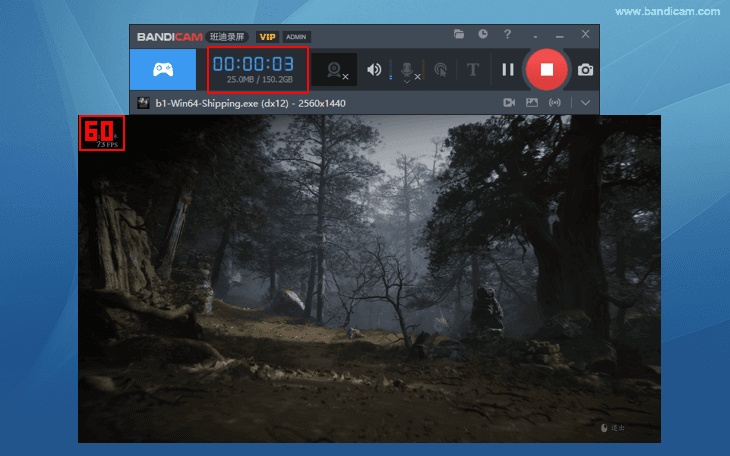Screen dimensions: 730x456
Task: Open the output folder icon
Action: [459, 34]
